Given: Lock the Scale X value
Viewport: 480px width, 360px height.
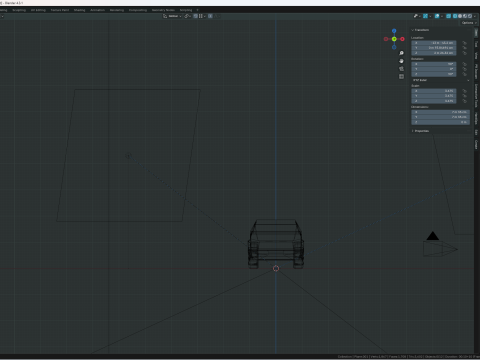Looking at the screenshot, I should (x=464, y=91).
